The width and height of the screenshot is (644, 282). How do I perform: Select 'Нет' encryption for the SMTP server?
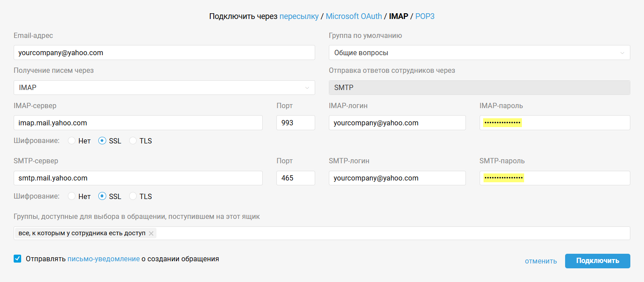(71, 196)
